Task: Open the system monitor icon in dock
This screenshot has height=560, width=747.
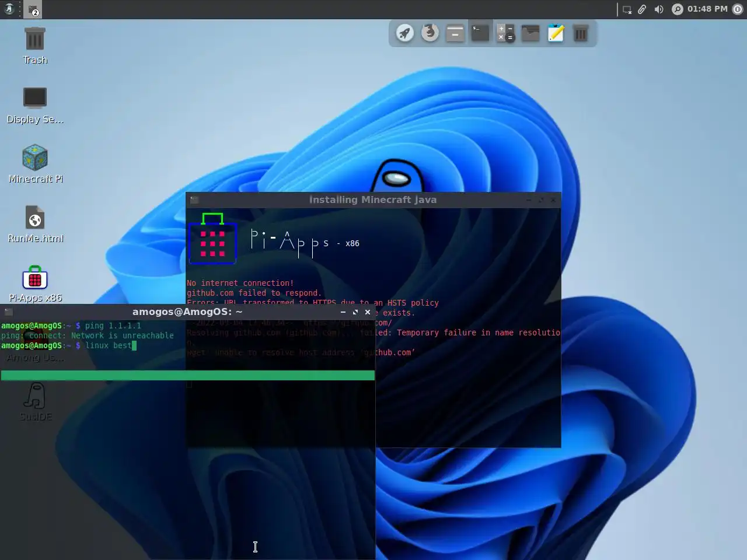Action: point(530,33)
